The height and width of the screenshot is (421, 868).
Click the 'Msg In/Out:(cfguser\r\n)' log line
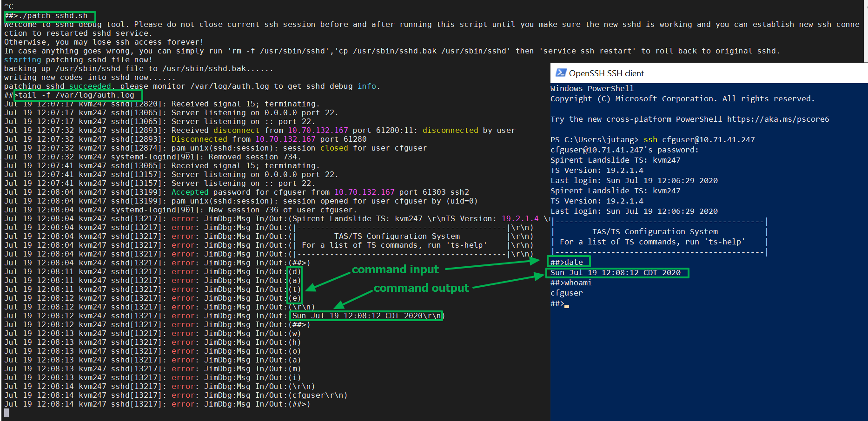(176, 395)
